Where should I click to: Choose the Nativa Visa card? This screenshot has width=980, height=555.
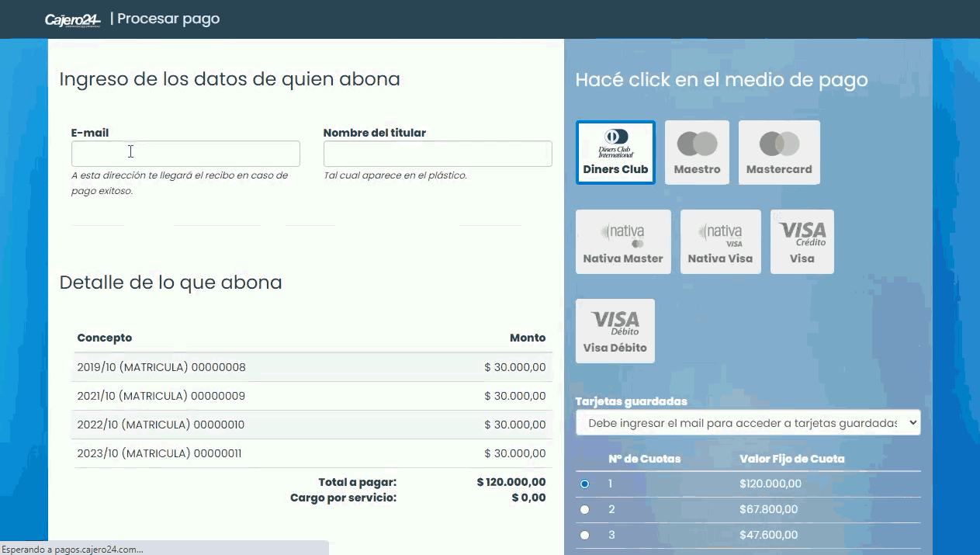720,241
